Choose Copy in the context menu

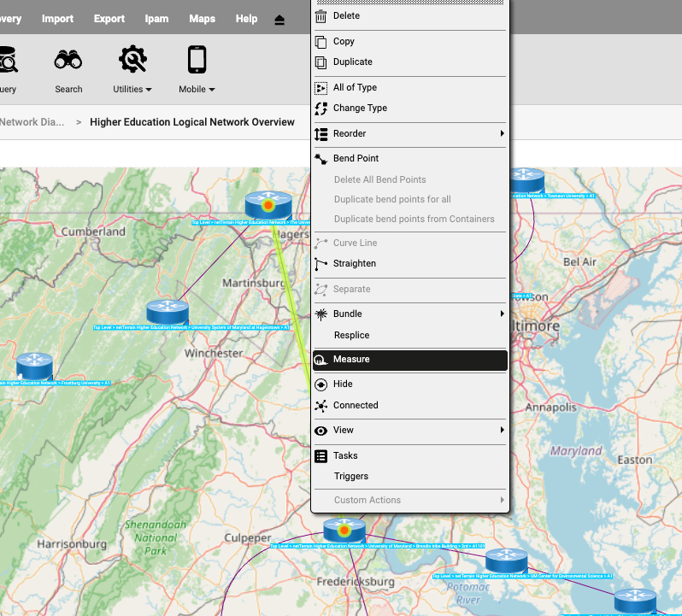click(344, 41)
